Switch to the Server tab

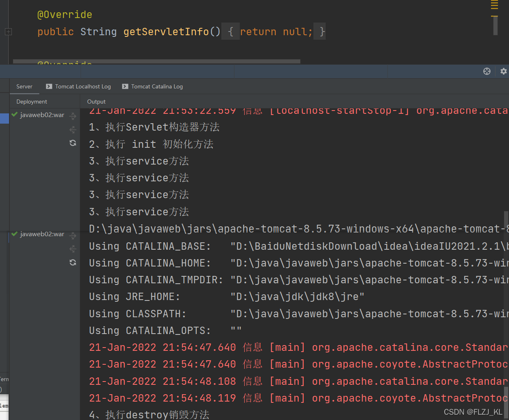click(x=24, y=86)
